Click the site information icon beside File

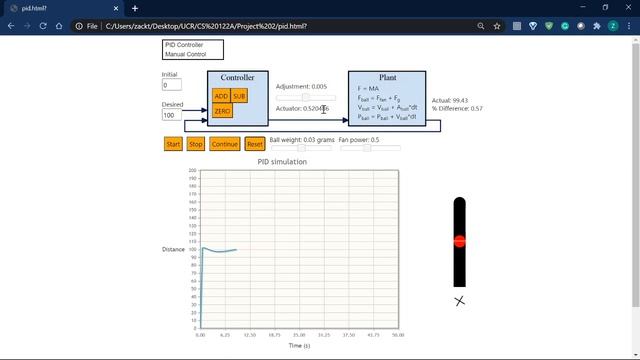click(79, 26)
